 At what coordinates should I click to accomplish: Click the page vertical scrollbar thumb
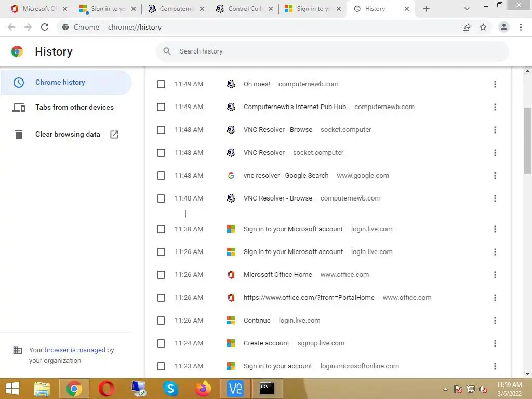(x=527, y=140)
